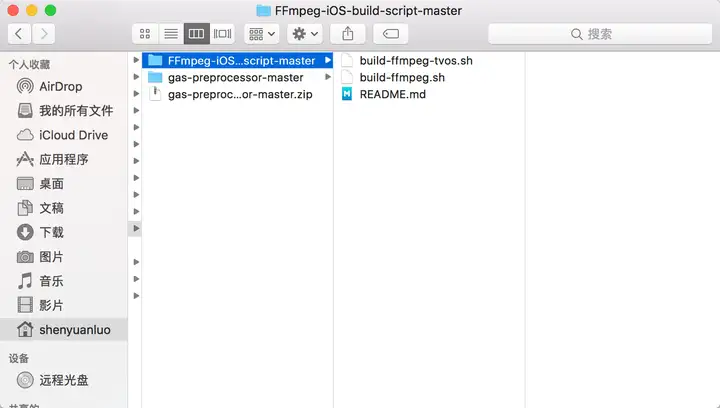Image resolution: width=720 pixels, height=408 pixels.
Task: Close the Finder window
Action: 13,10
